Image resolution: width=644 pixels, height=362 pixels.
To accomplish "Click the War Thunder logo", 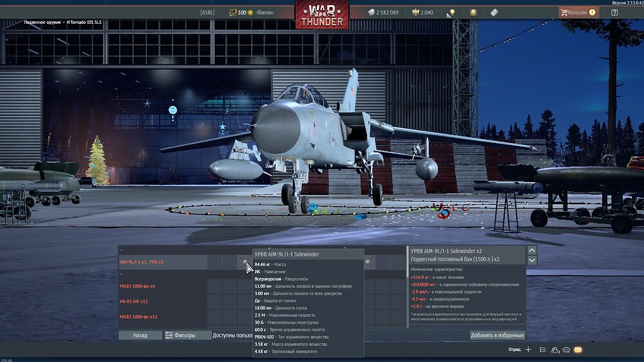I will point(322,14).
